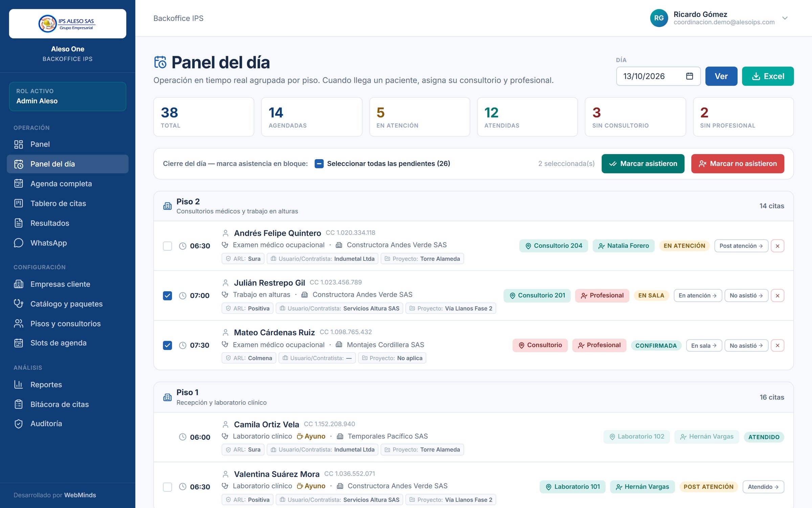
Task: Click the Slots de agenda calendar icon
Action: click(x=19, y=343)
